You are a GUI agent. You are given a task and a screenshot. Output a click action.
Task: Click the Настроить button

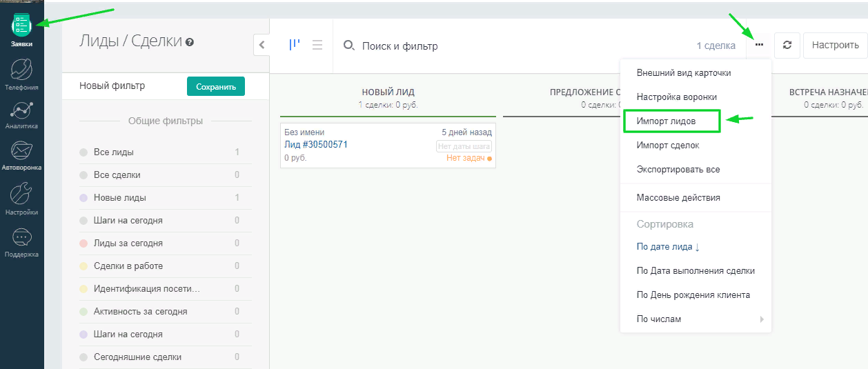[835, 46]
